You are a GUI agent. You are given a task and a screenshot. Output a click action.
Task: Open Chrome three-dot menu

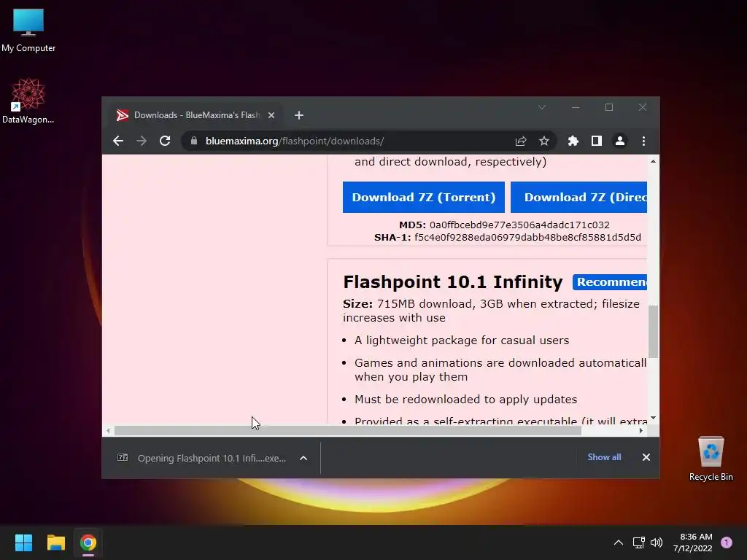coord(643,141)
